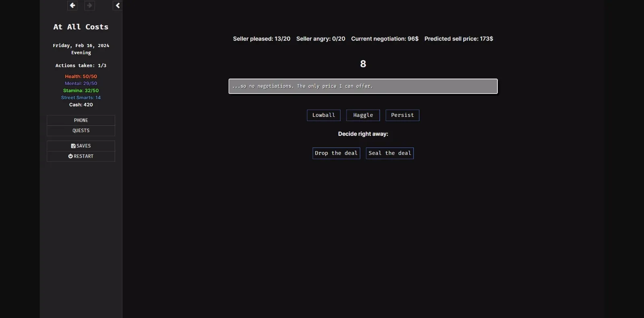Click the Cash 420 label

tap(81, 105)
